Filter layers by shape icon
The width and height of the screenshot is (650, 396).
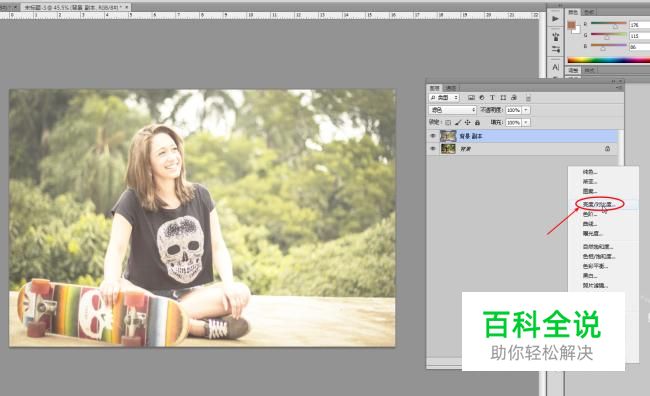(x=503, y=98)
